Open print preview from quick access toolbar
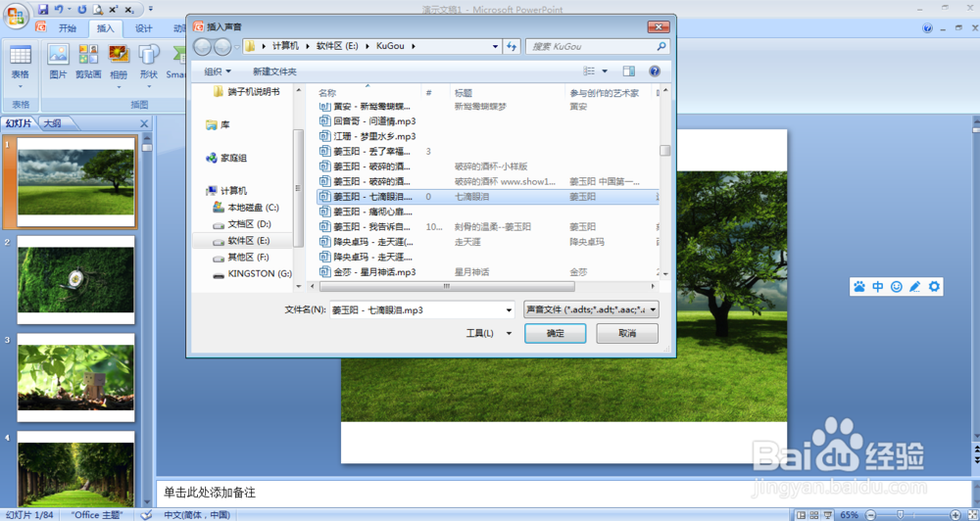The image size is (980, 521). click(97, 10)
